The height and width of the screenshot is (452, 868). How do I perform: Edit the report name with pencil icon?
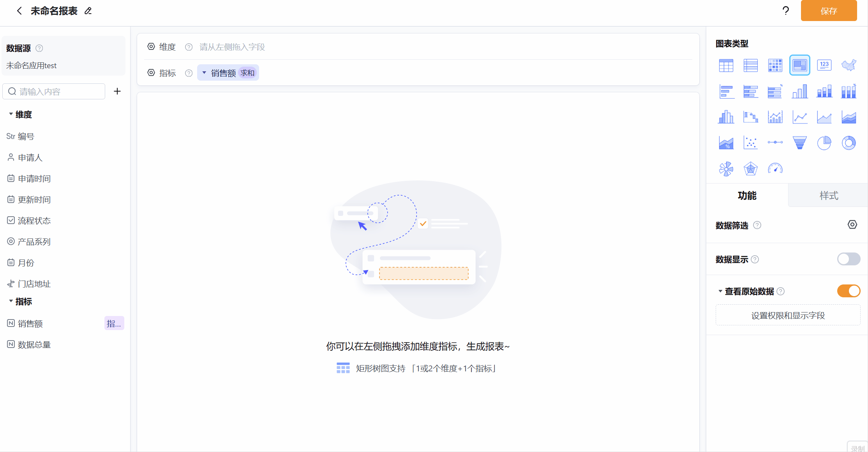point(88,11)
